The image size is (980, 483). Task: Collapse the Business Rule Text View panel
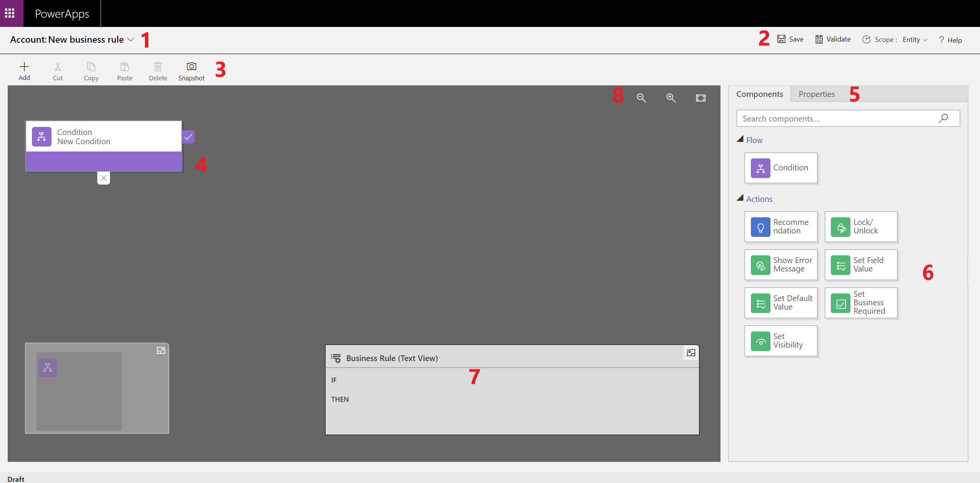coord(691,353)
